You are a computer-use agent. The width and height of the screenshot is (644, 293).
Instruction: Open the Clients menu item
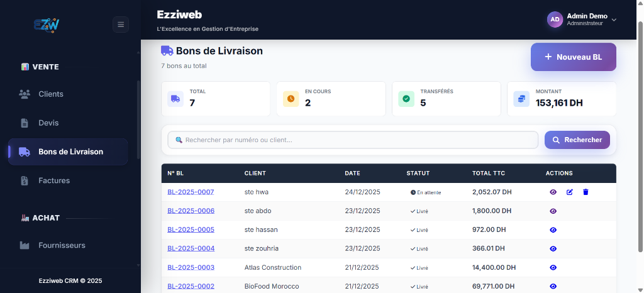pyautogui.click(x=68, y=94)
